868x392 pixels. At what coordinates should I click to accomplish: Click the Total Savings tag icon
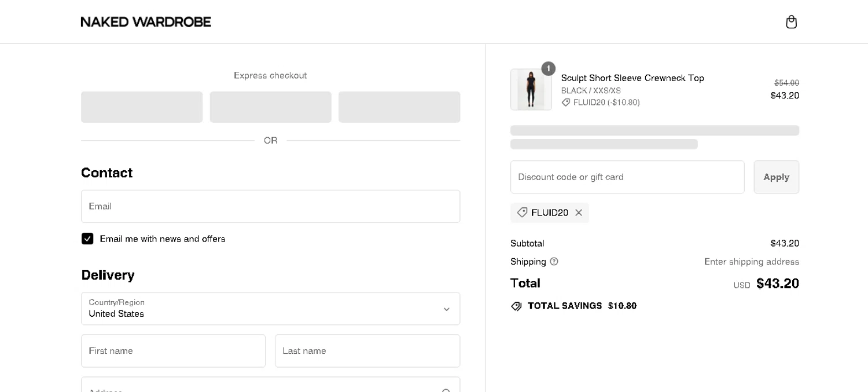click(x=516, y=306)
